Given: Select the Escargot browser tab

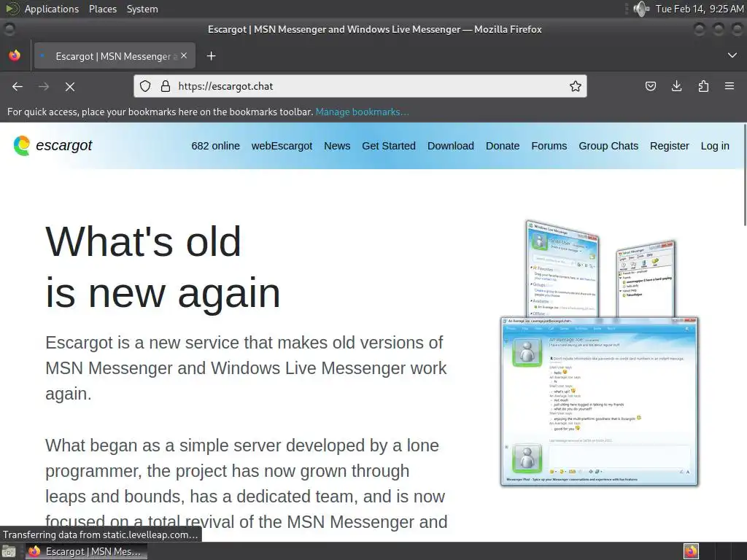Looking at the screenshot, I should [115, 56].
